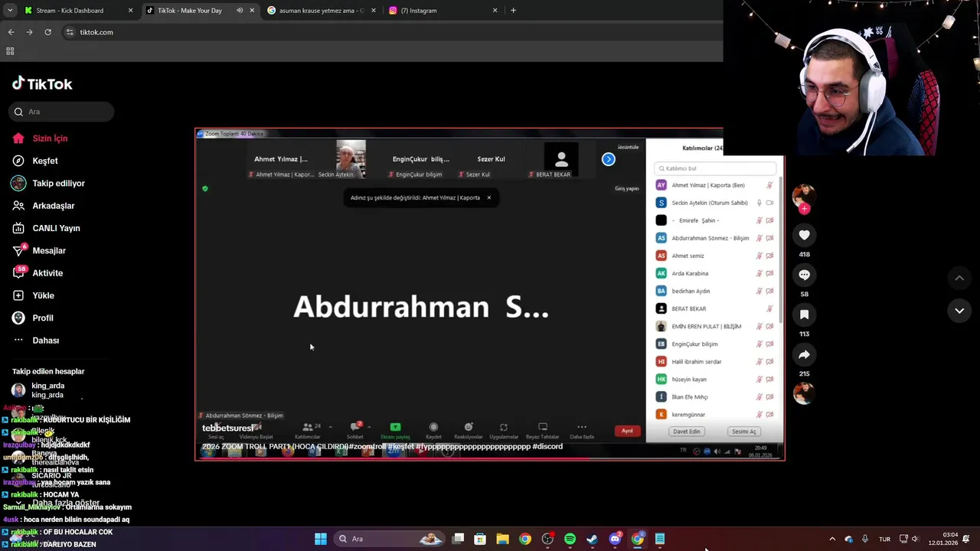Open the Chrome tab search chevron
Image resolution: width=980 pixels, height=551 pixels.
point(10,11)
